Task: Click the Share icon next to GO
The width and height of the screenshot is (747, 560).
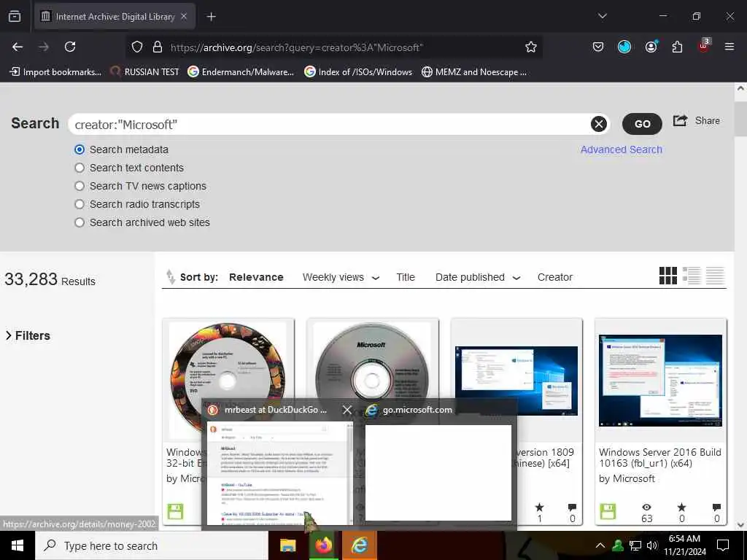Action: coord(680,120)
